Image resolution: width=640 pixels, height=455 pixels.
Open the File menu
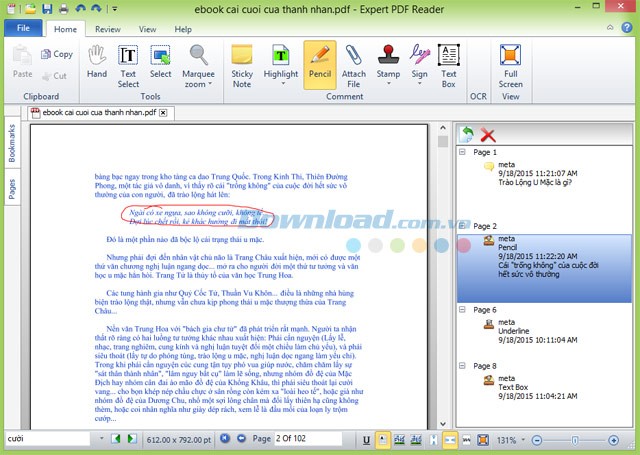(x=22, y=30)
